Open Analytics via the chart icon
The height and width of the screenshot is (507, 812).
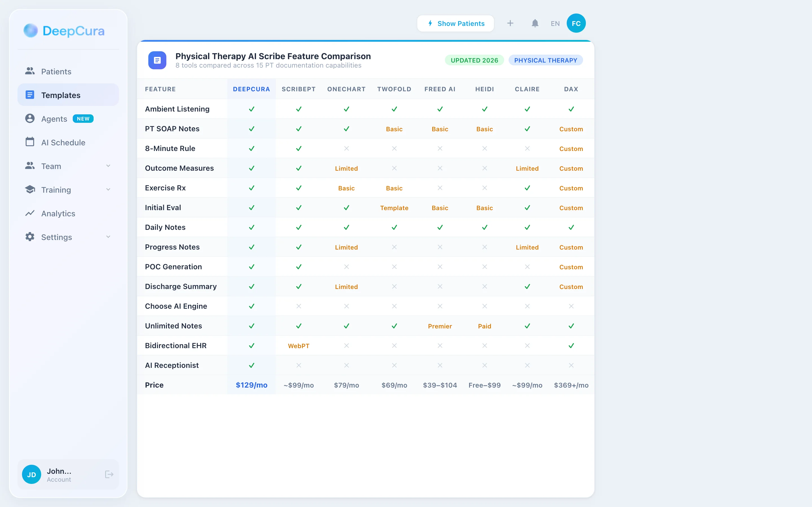click(x=30, y=213)
